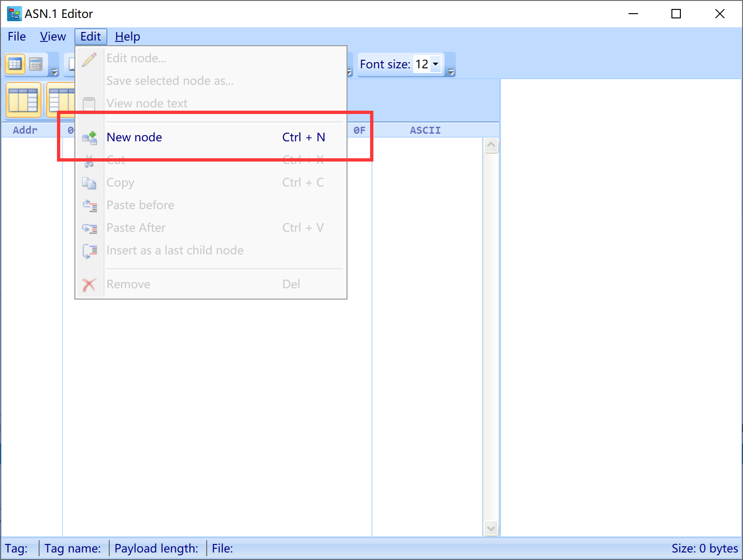Choose Save selected node as...
Image resolution: width=743 pixels, height=560 pixels.
tap(211, 81)
